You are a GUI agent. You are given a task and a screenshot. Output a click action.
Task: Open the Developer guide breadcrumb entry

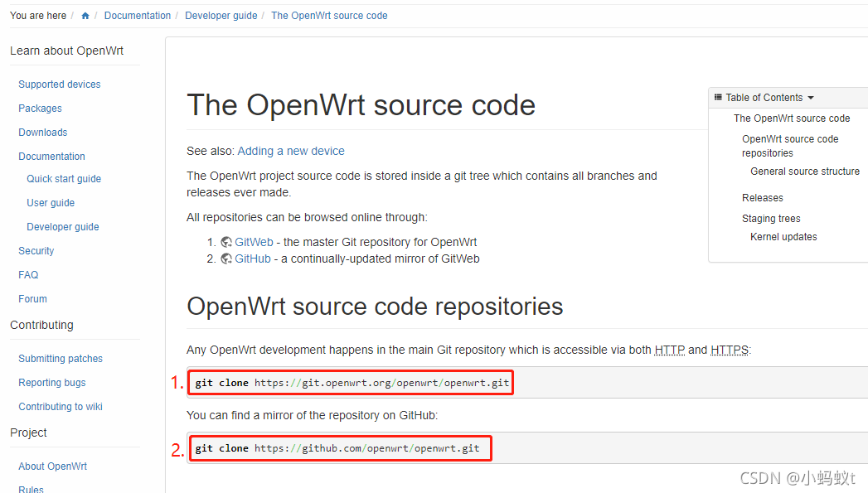click(221, 15)
